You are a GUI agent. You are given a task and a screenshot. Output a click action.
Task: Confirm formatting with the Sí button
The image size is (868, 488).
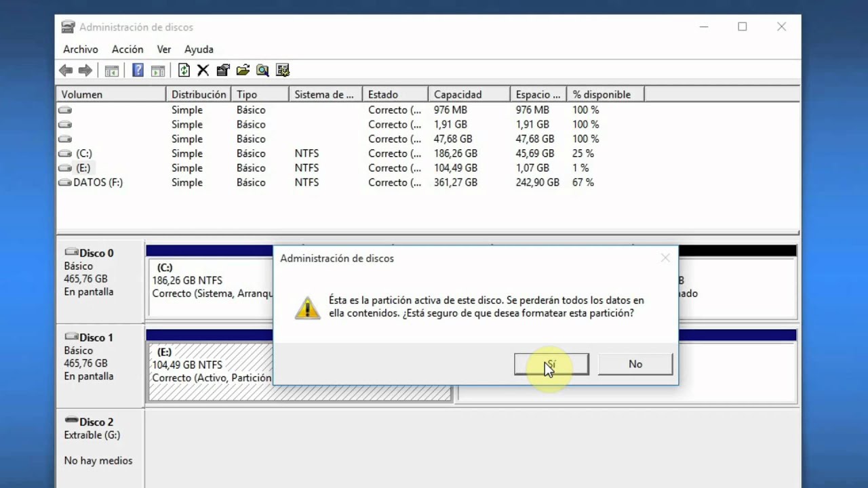(551, 364)
